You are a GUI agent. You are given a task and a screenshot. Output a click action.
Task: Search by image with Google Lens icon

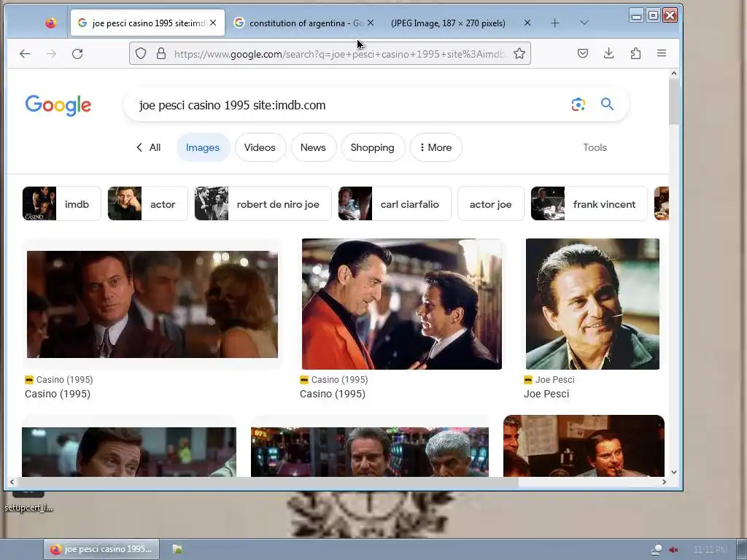click(578, 104)
